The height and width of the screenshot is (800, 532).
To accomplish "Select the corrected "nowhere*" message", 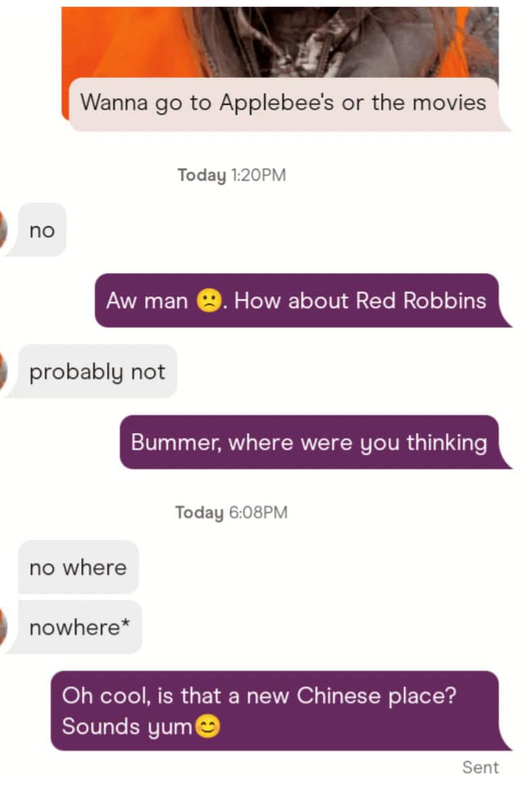I will [x=79, y=627].
